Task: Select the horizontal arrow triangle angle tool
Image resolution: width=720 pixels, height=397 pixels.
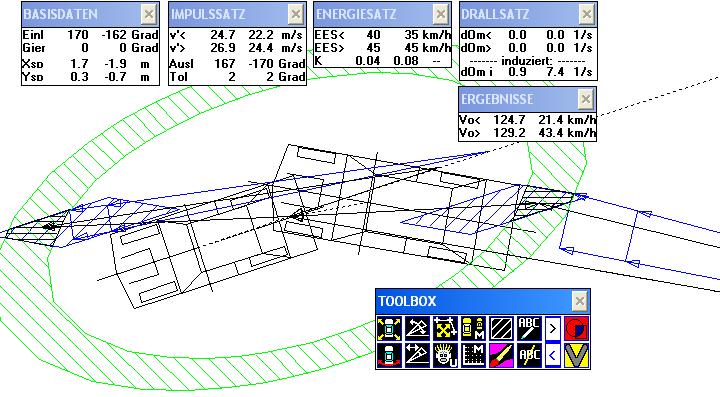Action: tap(417, 355)
